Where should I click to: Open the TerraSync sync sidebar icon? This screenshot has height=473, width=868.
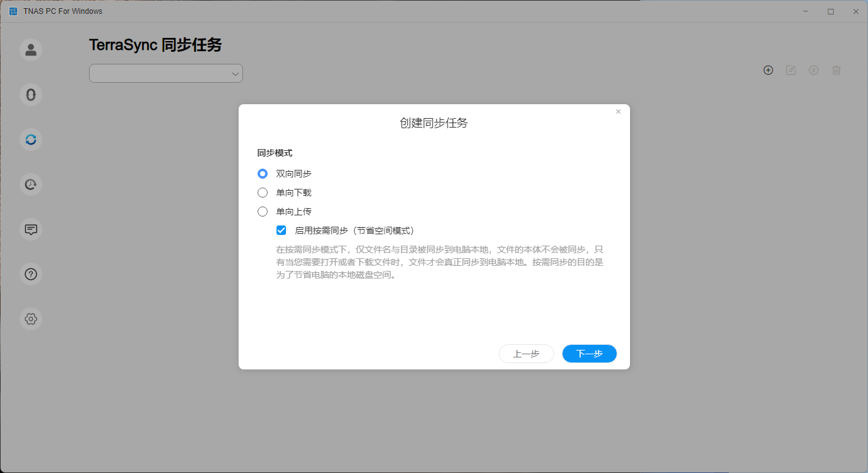(x=31, y=140)
